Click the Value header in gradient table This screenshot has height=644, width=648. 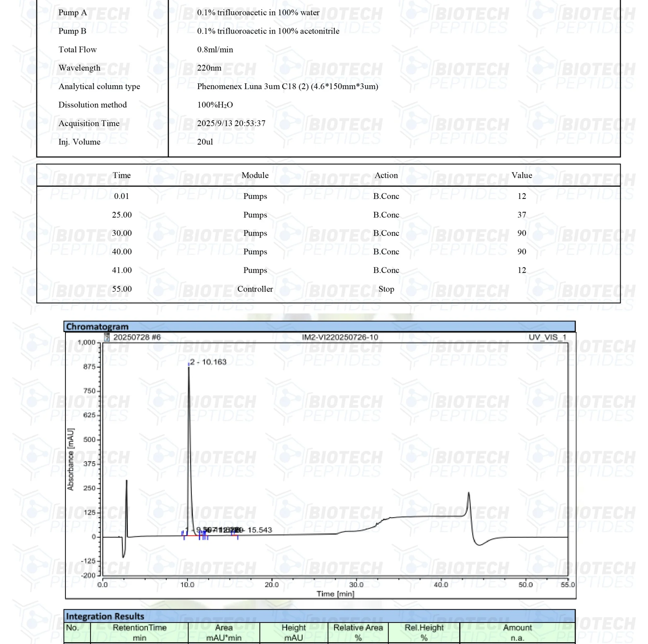[x=522, y=175]
